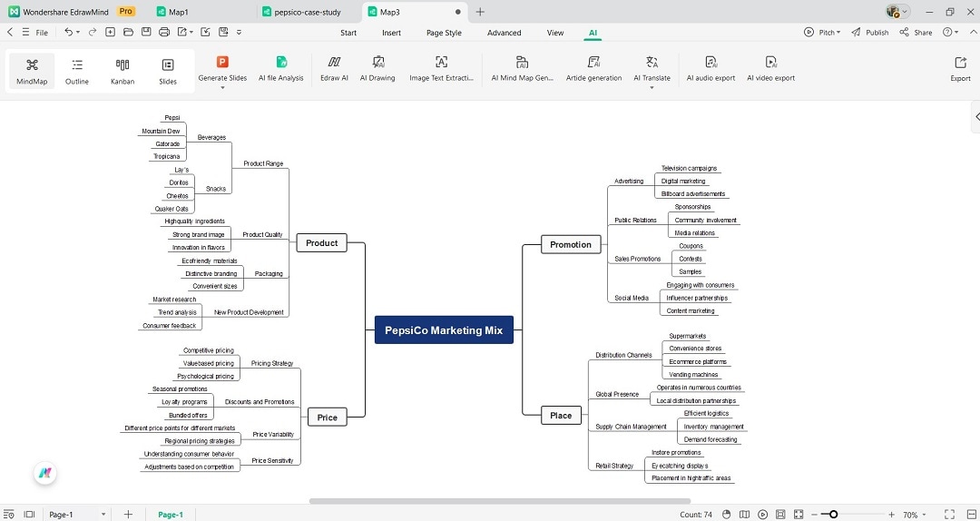Open the Insert ribbon tab
This screenshot has width=980, height=521.
coord(391,33)
